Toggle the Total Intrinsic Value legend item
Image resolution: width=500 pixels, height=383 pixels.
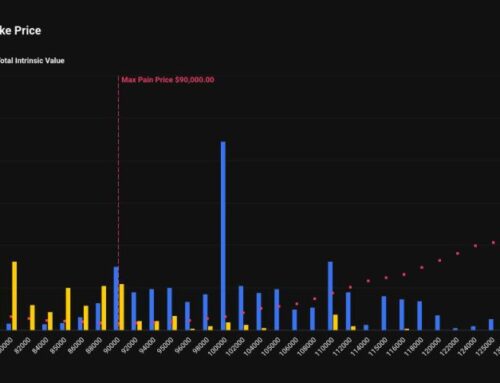click(x=32, y=61)
